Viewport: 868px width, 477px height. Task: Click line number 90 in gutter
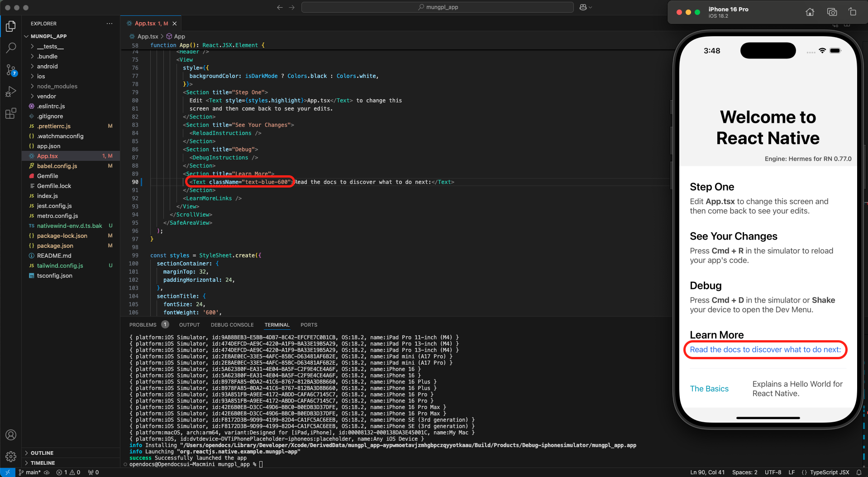[x=135, y=182]
